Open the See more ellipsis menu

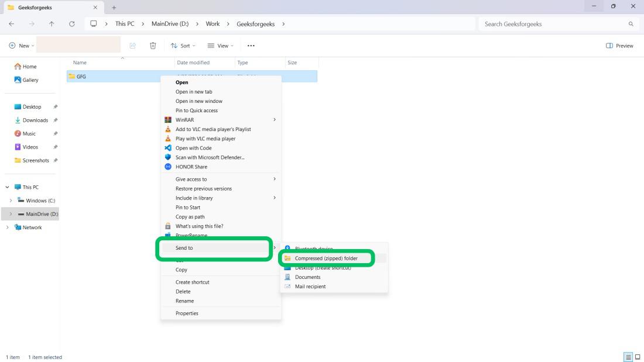point(251,46)
